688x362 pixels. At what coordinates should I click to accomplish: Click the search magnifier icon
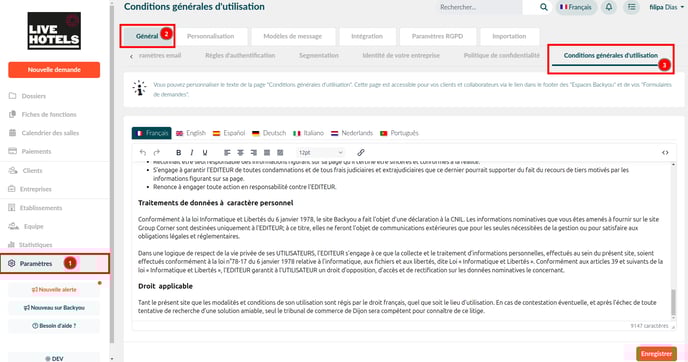544,7
